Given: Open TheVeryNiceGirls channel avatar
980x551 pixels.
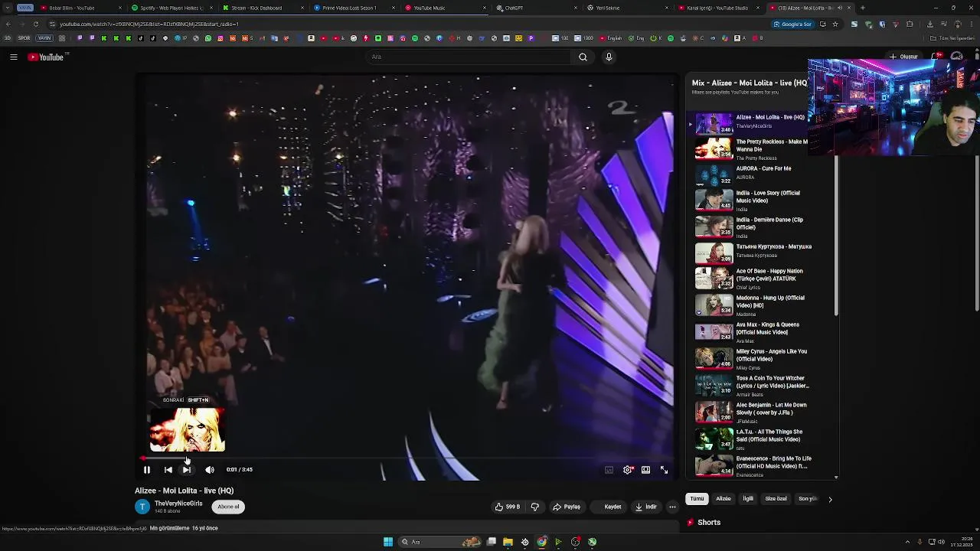Looking at the screenshot, I should pos(142,507).
